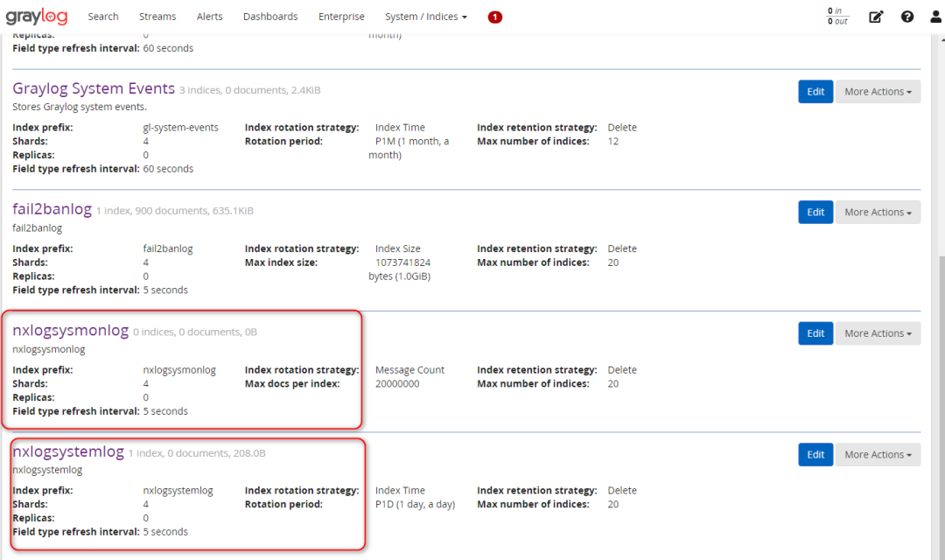Screen dimensions: 945x560
Task: Open the Enterprise menu item
Action: click(341, 17)
